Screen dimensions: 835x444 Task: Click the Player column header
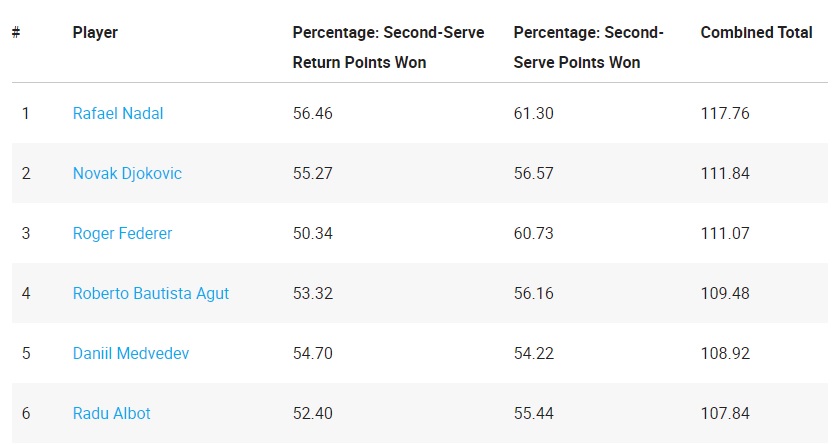point(95,33)
